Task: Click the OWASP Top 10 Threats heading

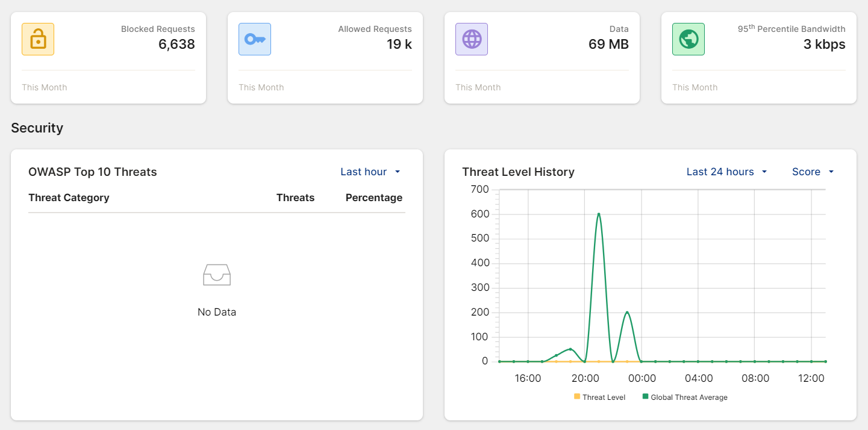Action: tap(93, 172)
